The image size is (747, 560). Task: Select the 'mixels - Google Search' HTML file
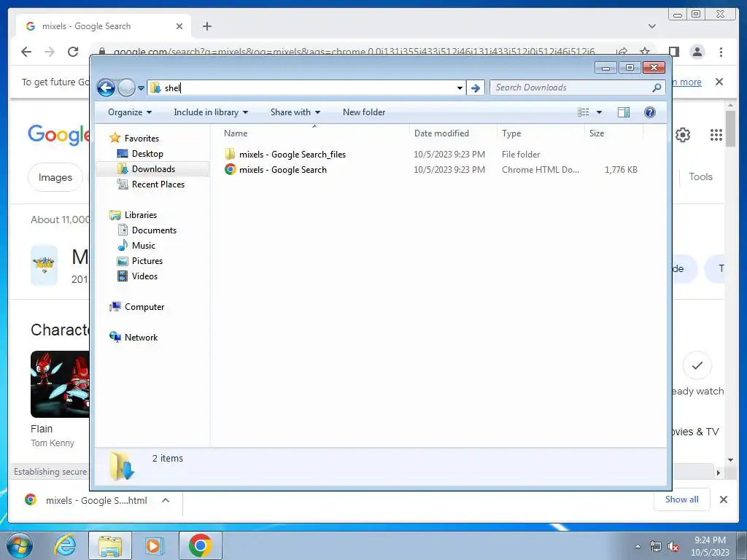pos(283,169)
